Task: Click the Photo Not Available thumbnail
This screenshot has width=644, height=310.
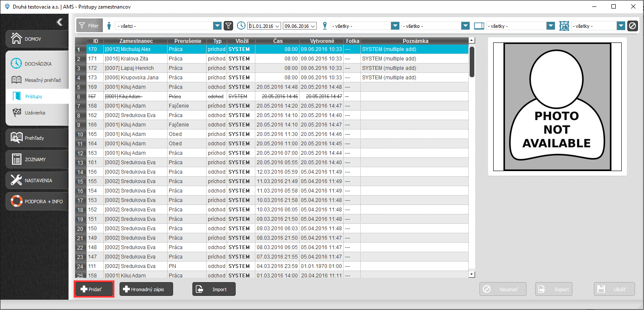Action: click(557, 107)
